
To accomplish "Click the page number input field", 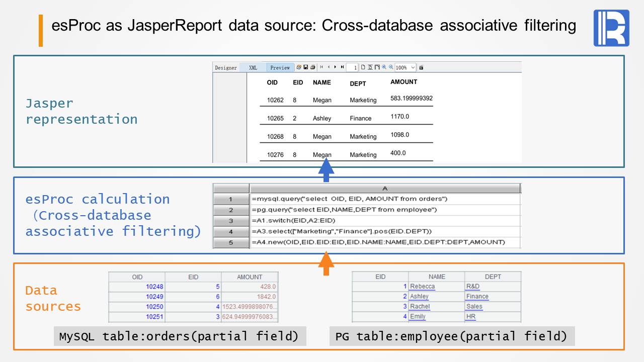I will [x=353, y=67].
